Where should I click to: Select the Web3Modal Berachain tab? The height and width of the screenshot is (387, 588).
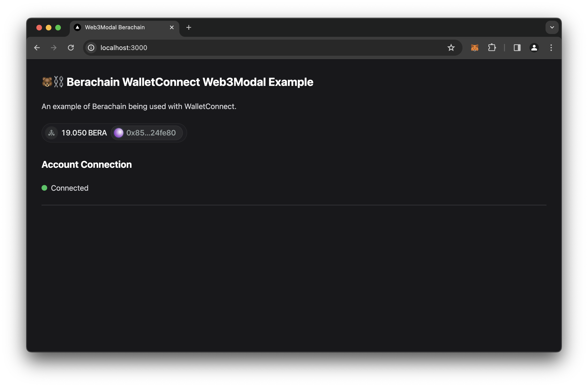pos(114,27)
